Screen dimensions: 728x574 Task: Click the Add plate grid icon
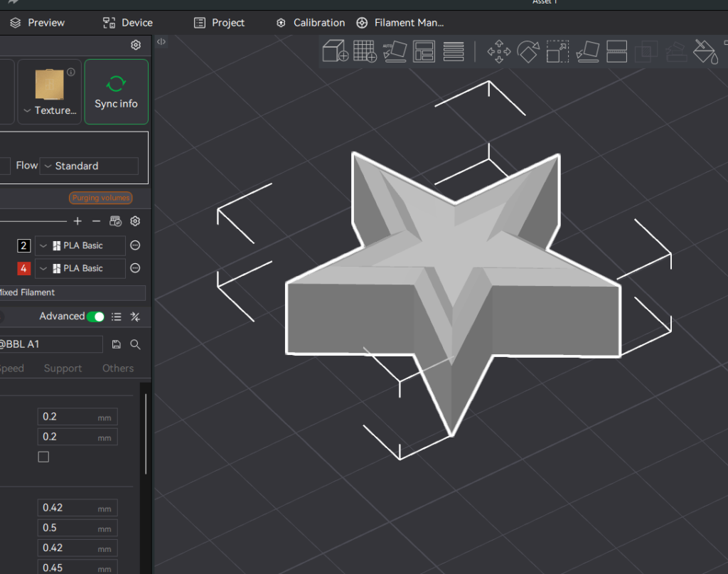365,51
